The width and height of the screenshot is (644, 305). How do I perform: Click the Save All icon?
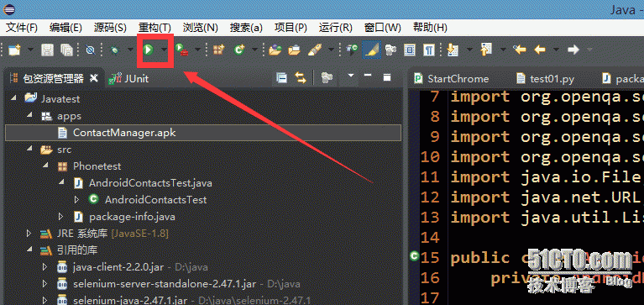(x=66, y=50)
